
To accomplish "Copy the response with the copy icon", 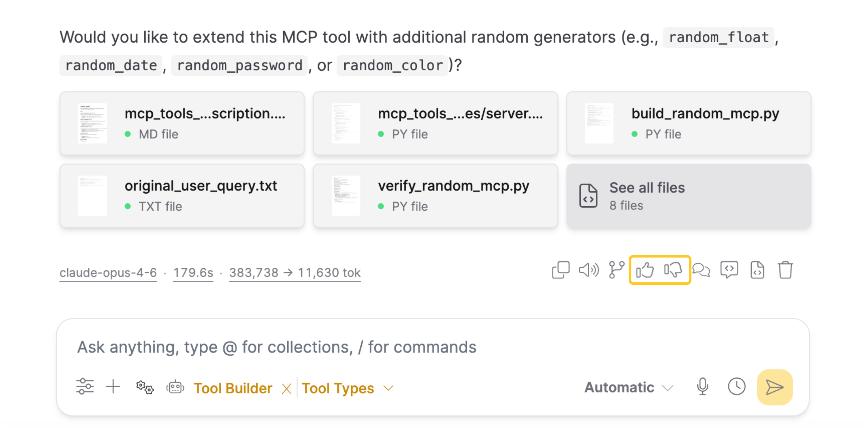I will (x=560, y=270).
